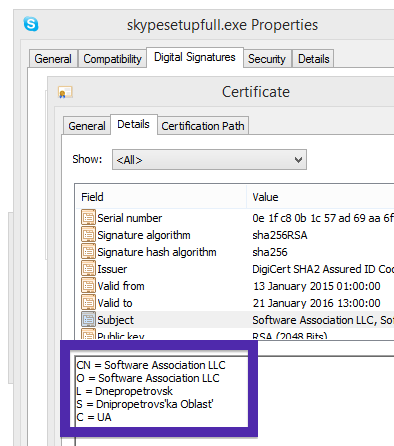
Task: Click the 21 January 2016 date value
Action: click(x=317, y=303)
